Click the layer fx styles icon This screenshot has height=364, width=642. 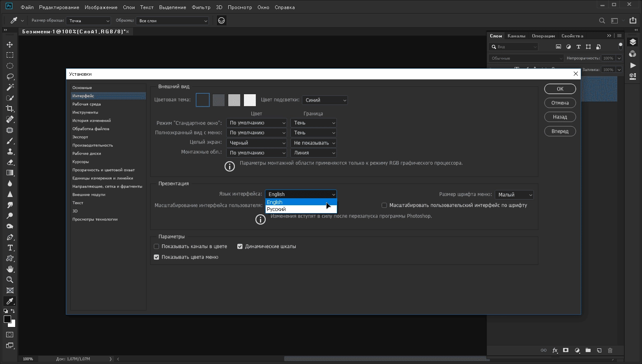(555, 350)
